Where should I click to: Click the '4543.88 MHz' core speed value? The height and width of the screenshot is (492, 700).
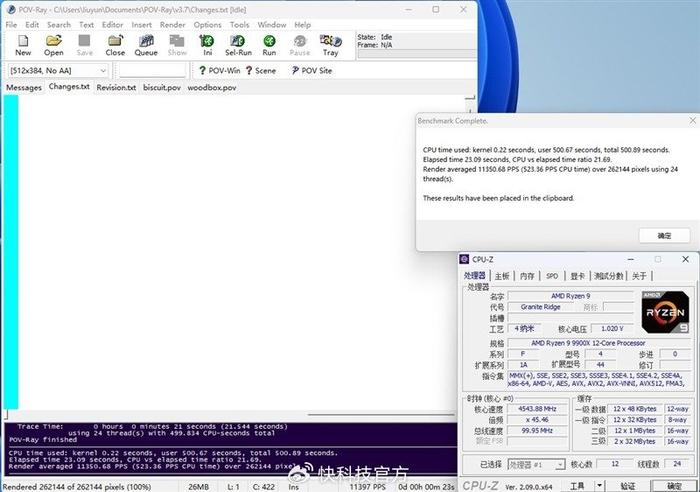point(537,409)
